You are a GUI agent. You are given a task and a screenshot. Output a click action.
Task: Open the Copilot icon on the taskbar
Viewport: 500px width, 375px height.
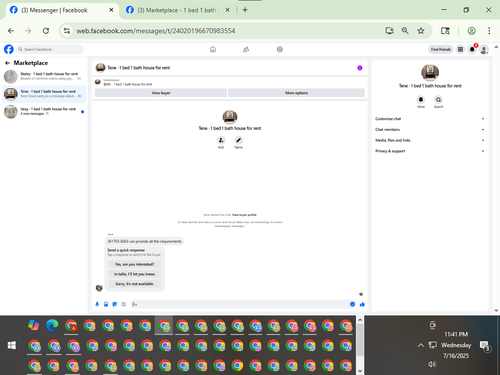pos(34,325)
